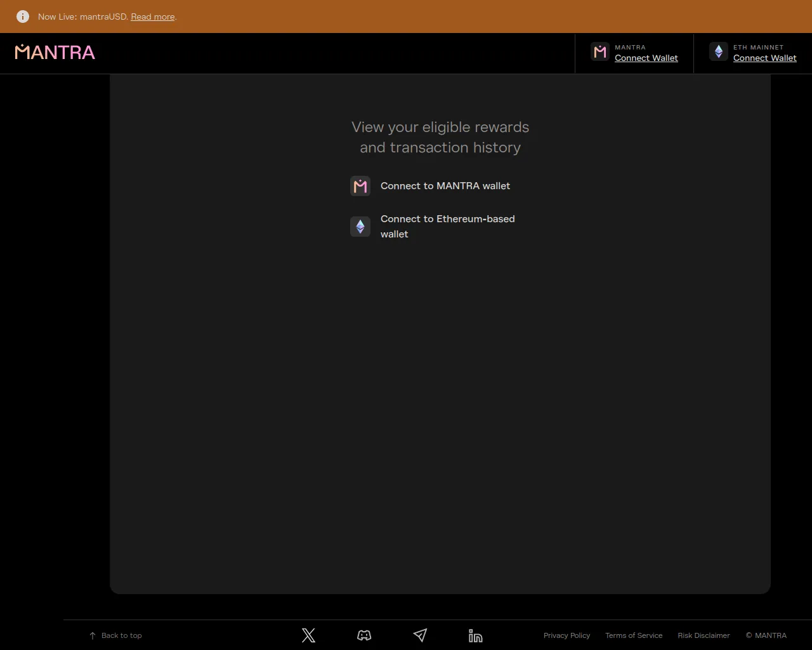Select Connect to MANTRA wallet option

pyautogui.click(x=445, y=186)
